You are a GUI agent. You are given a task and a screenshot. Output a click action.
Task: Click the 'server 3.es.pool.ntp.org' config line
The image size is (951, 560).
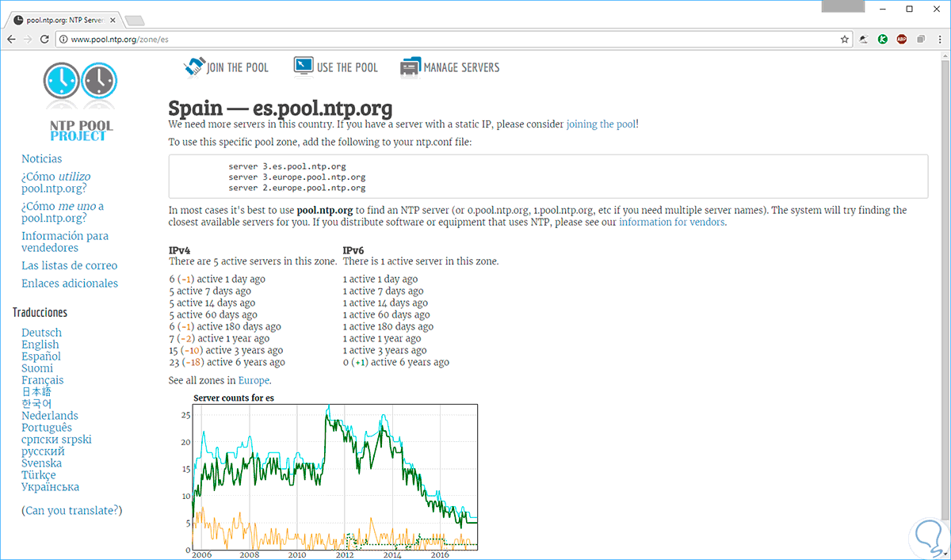tap(288, 166)
